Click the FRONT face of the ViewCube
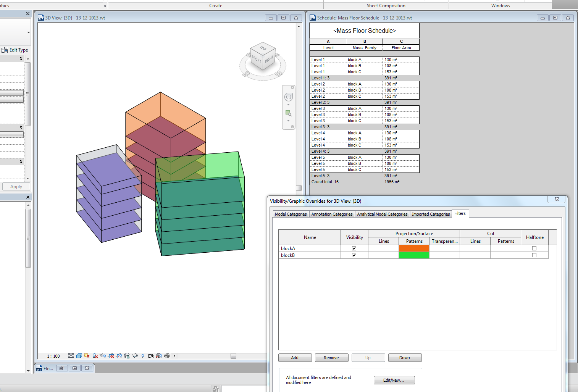578x392 pixels. (257, 60)
